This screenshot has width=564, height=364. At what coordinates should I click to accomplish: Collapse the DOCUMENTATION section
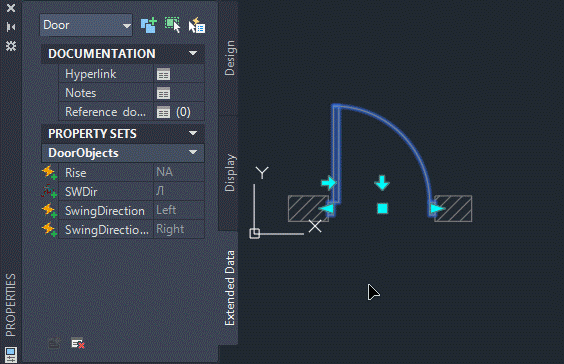coord(193,53)
